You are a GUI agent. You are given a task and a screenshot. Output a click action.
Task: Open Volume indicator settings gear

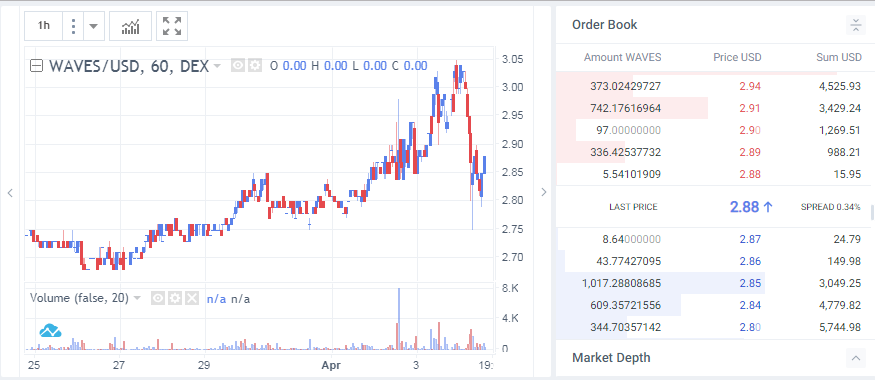tap(175, 299)
